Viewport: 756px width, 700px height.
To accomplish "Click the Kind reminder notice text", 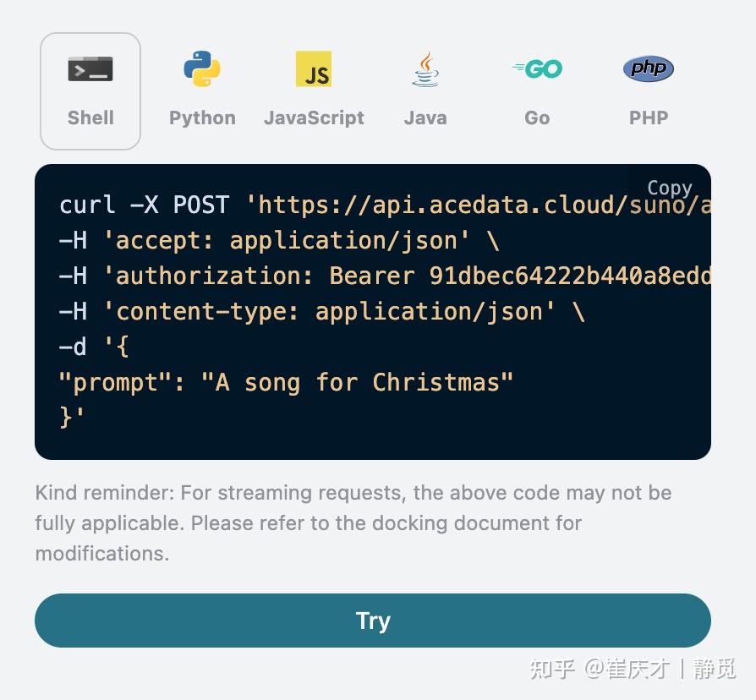I will click(x=353, y=523).
